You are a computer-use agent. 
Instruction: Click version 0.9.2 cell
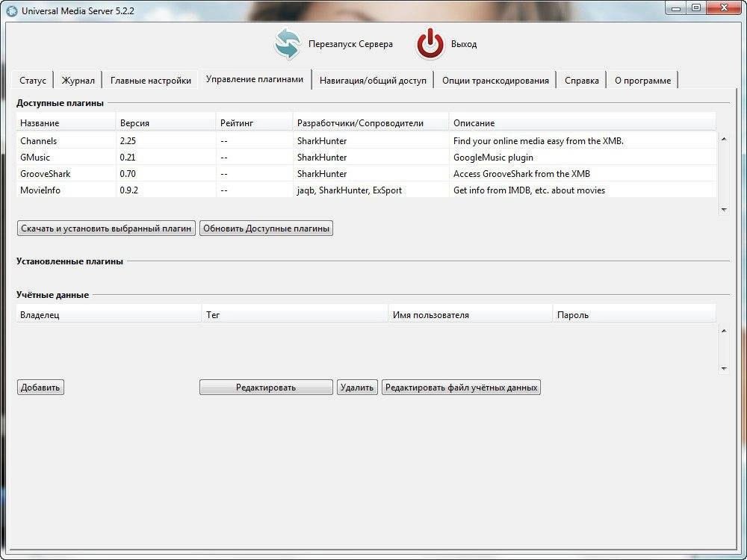tap(166, 190)
